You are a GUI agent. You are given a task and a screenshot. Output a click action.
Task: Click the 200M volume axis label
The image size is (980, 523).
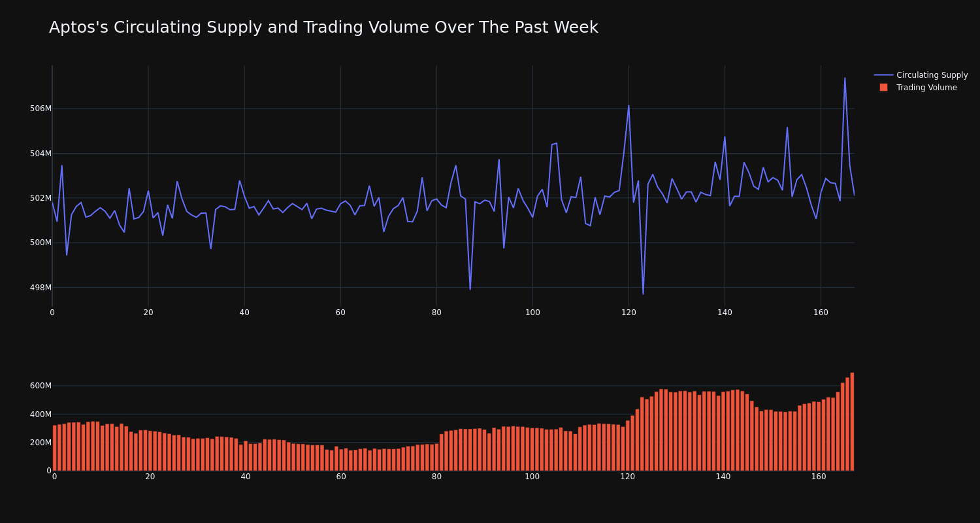[x=41, y=443]
